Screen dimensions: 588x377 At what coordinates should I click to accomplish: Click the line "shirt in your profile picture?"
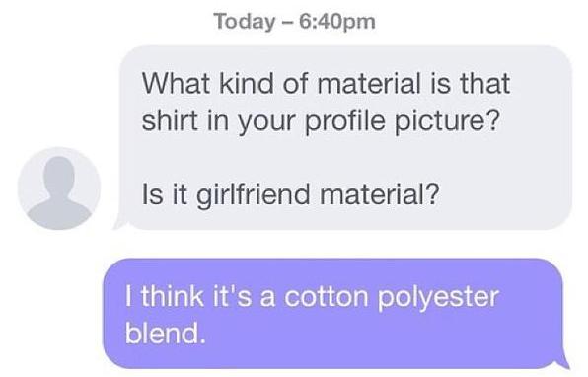321,121
